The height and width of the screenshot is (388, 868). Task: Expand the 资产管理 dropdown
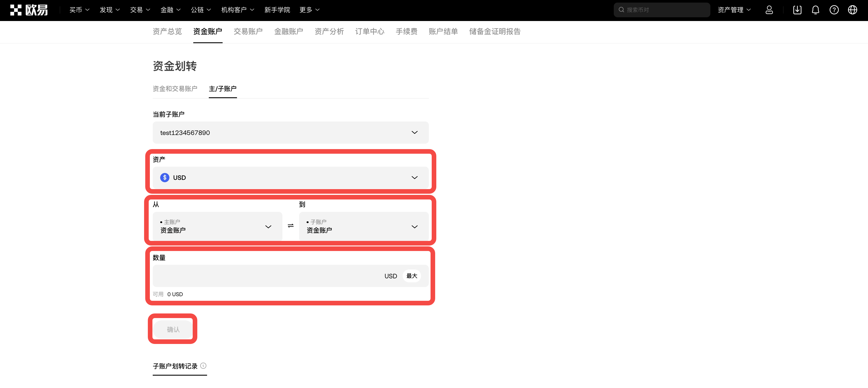(x=735, y=10)
